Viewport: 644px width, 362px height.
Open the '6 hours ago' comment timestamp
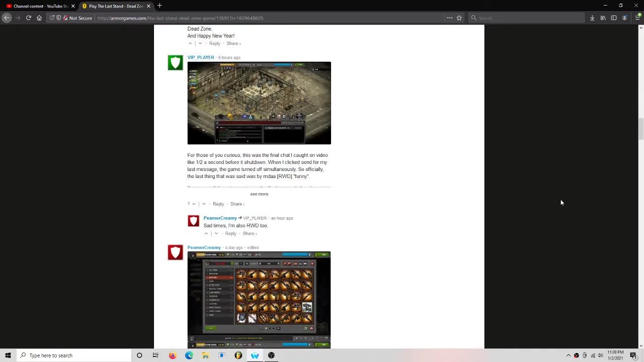pyautogui.click(x=229, y=57)
